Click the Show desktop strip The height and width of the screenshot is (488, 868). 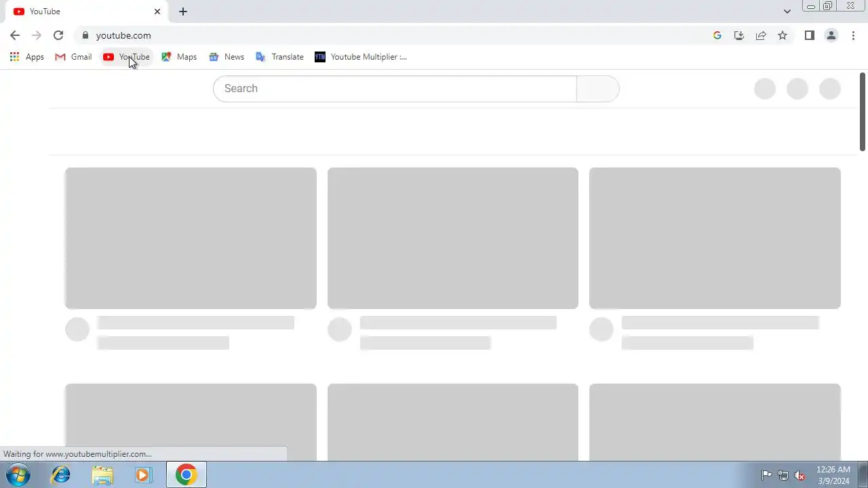point(863,475)
